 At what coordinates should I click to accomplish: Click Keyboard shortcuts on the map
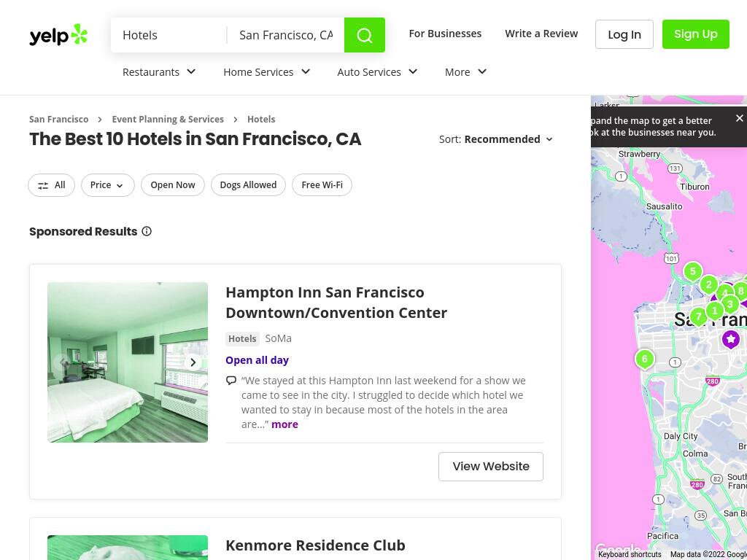point(630,554)
